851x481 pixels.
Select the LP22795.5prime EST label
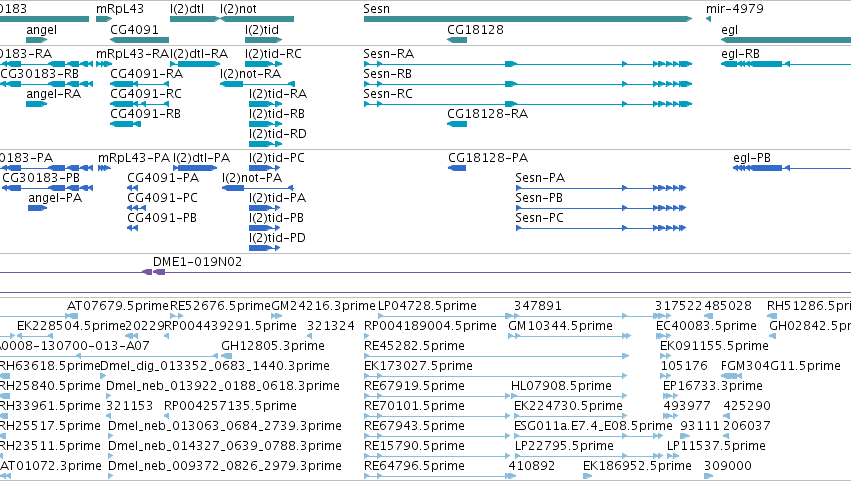click(x=564, y=446)
